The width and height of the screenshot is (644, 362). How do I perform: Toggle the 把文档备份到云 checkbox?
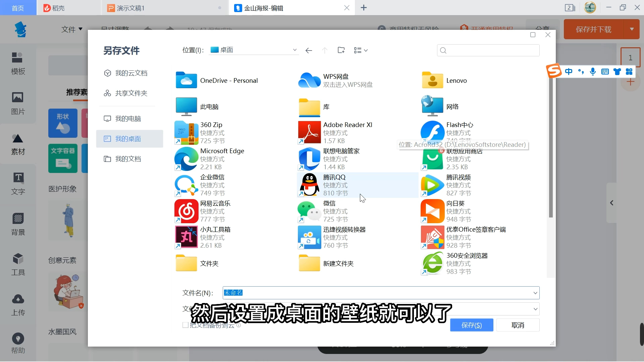point(185,325)
